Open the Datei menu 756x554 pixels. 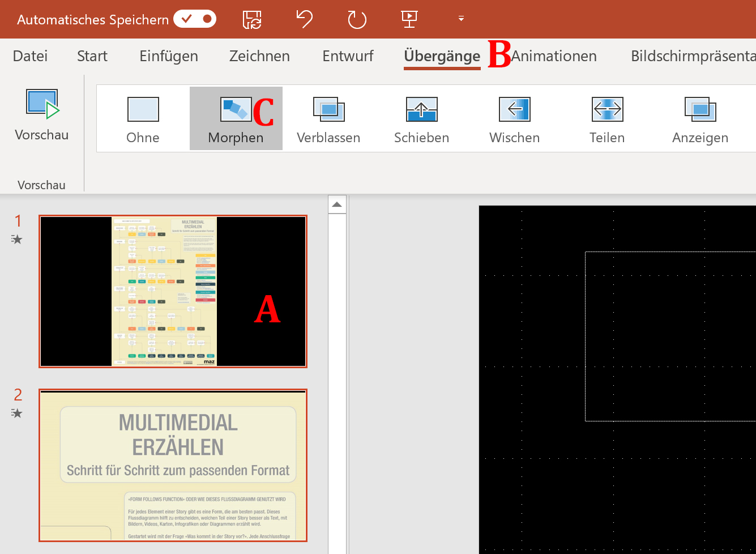point(30,56)
